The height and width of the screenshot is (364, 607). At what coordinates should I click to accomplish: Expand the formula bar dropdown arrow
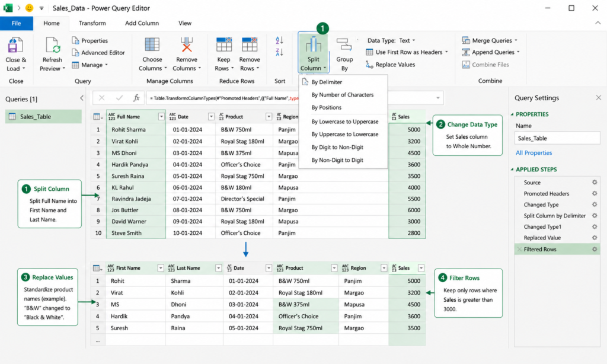click(438, 98)
